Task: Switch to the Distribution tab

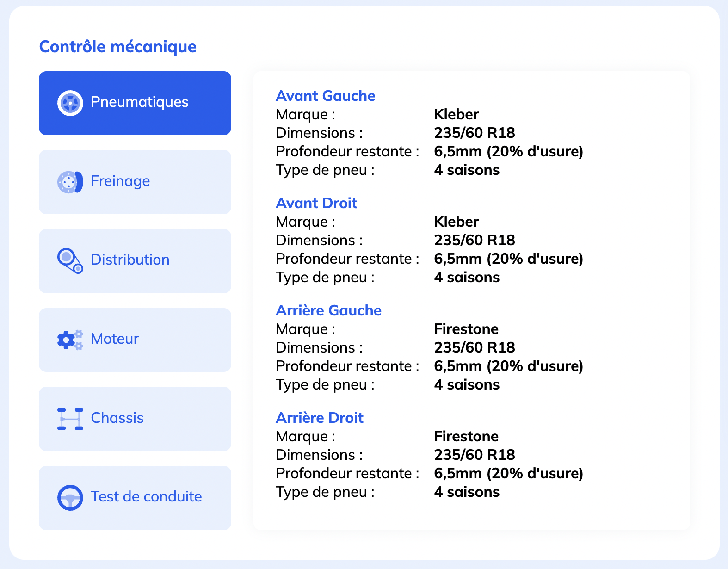Action: 135,261
